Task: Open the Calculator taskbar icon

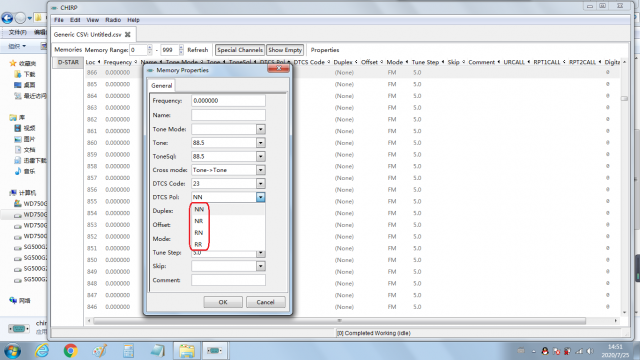Action: (x=129, y=351)
